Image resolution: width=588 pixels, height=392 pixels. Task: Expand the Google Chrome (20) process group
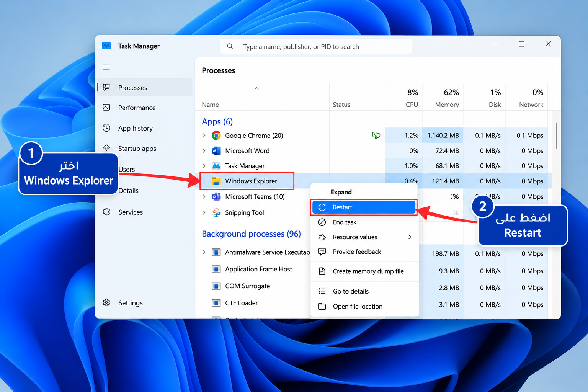(204, 136)
